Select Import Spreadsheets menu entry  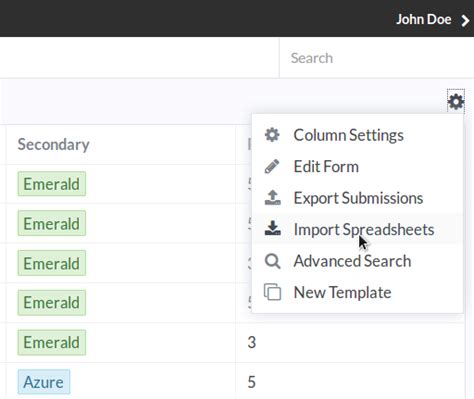pyautogui.click(x=357, y=229)
